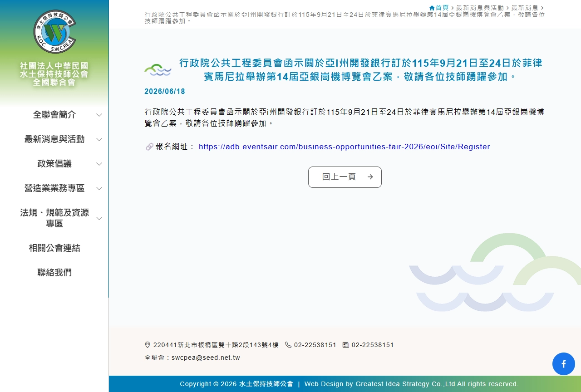
Task: Click the sidebar title 水土保持技師公會全國聯合會
Action: coord(54,74)
